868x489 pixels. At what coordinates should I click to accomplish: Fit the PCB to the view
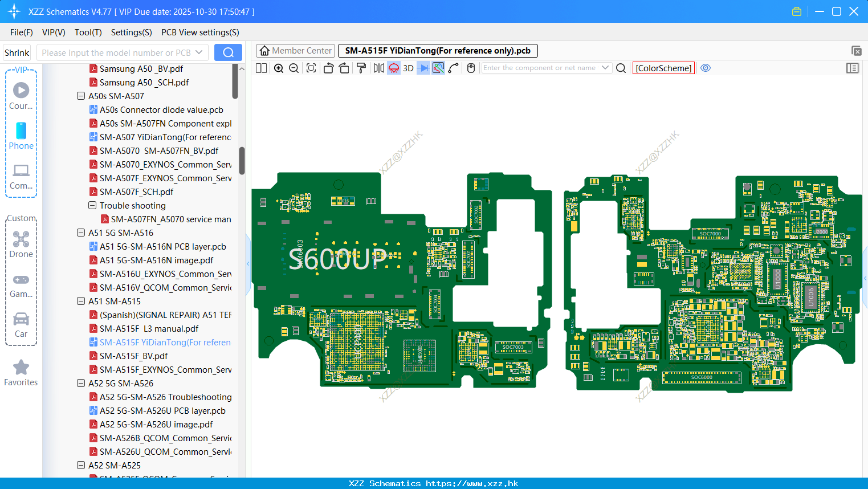(311, 68)
